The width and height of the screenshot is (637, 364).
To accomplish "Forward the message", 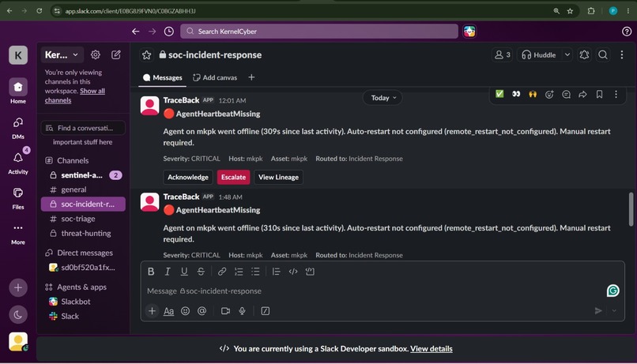I will 582,94.
